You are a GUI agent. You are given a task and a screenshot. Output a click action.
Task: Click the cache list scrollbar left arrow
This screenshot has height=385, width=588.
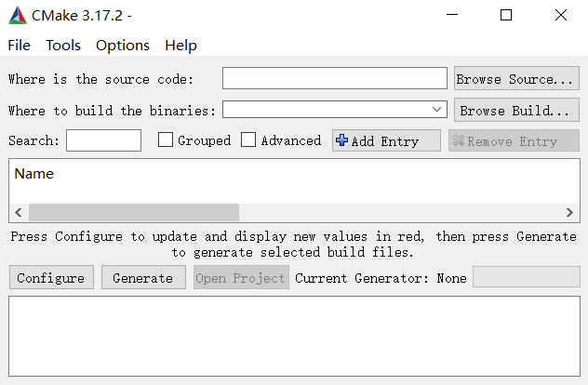[19, 213]
